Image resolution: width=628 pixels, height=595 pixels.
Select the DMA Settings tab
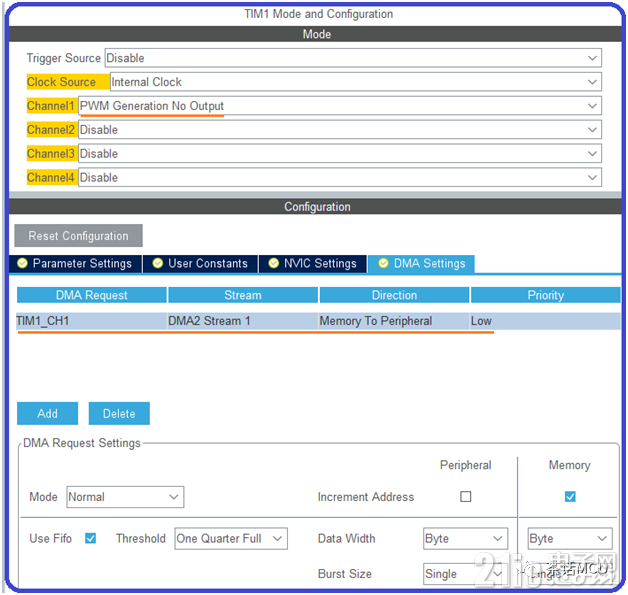(x=421, y=263)
